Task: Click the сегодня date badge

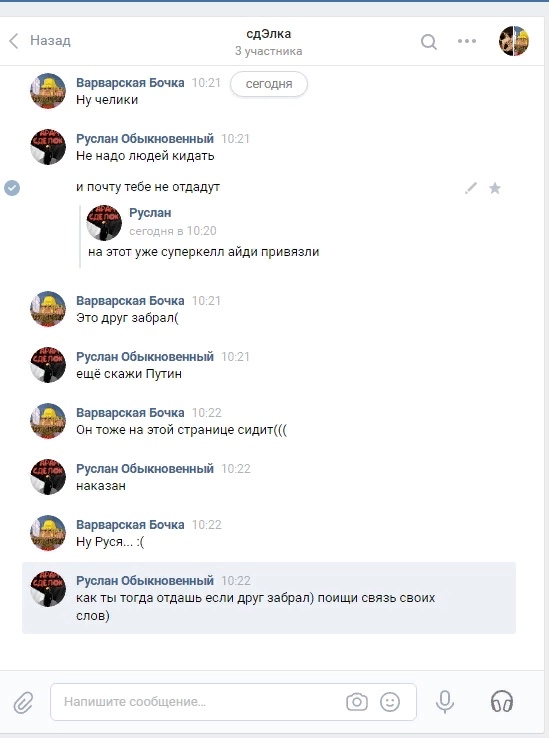Action: tap(269, 84)
